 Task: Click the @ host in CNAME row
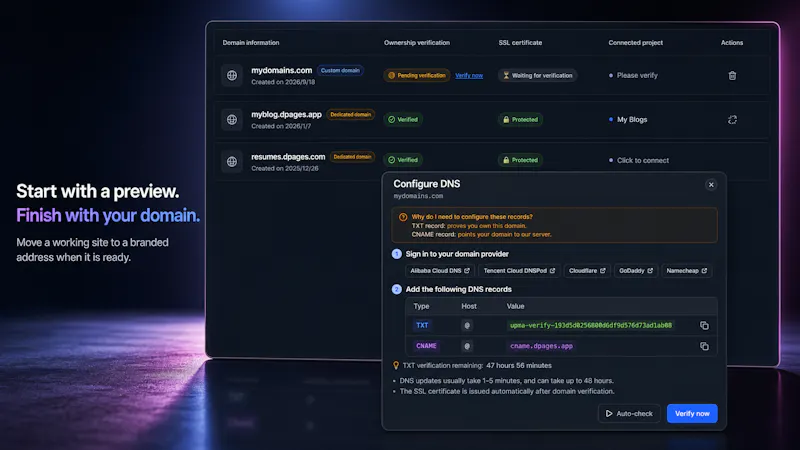click(x=467, y=346)
